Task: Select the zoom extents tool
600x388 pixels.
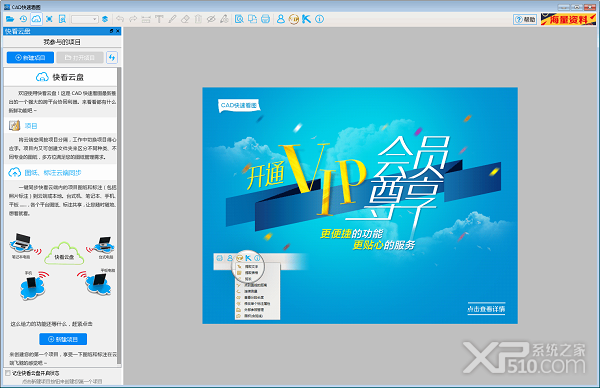Action: (49, 19)
